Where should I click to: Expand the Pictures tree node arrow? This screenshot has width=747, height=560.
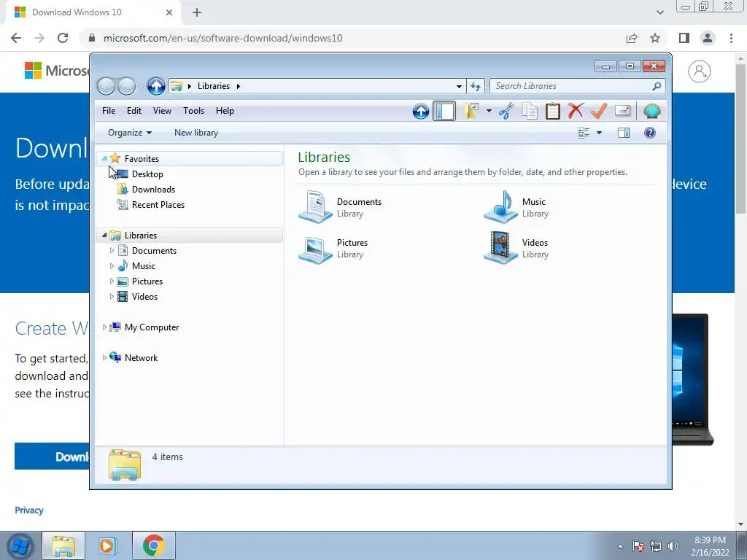click(x=112, y=281)
